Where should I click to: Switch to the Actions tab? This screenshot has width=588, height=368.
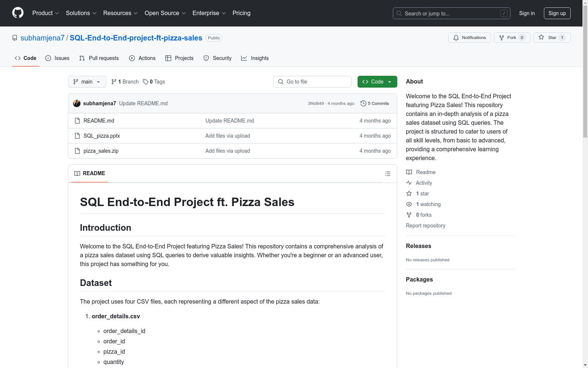[142, 58]
